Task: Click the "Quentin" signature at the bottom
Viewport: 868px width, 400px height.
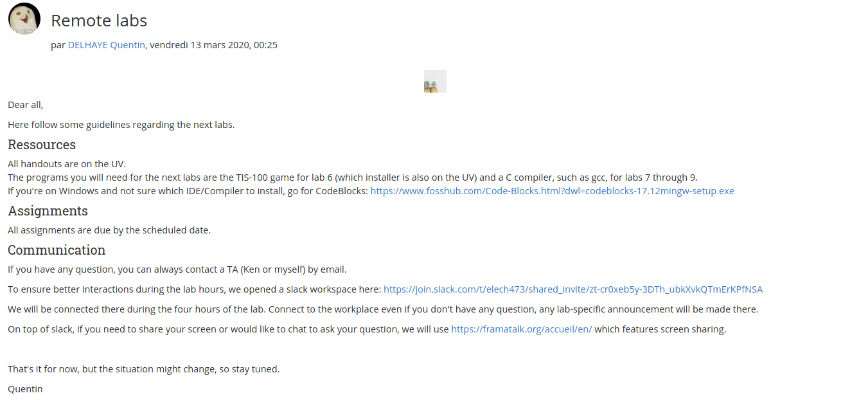Action: (x=25, y=389)
